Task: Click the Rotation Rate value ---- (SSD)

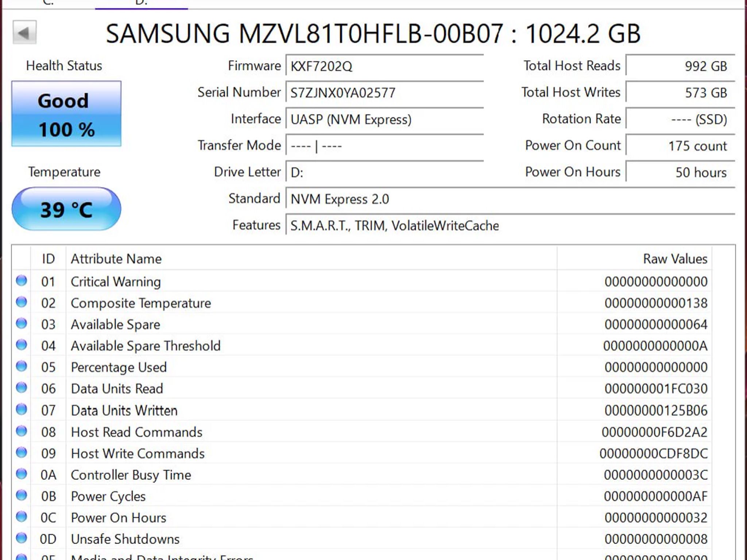Action: [x=680, y=119]
